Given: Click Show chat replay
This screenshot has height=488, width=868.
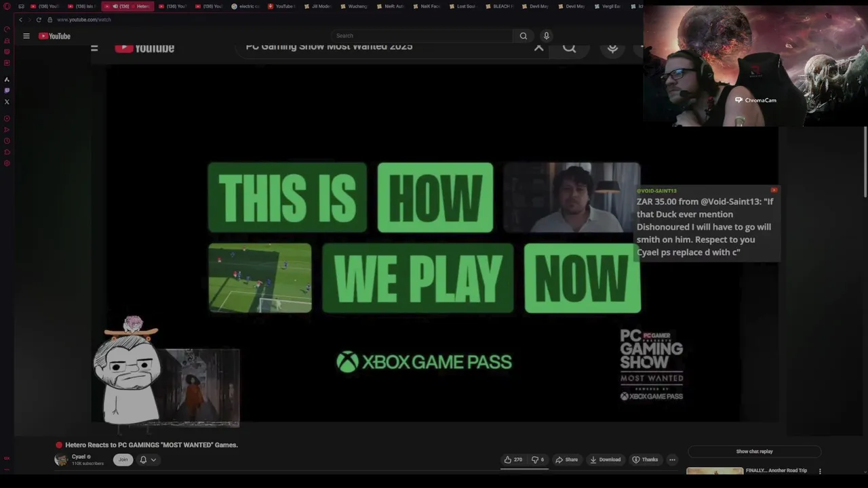Looking at the screenshot, I should pos(754,451).
